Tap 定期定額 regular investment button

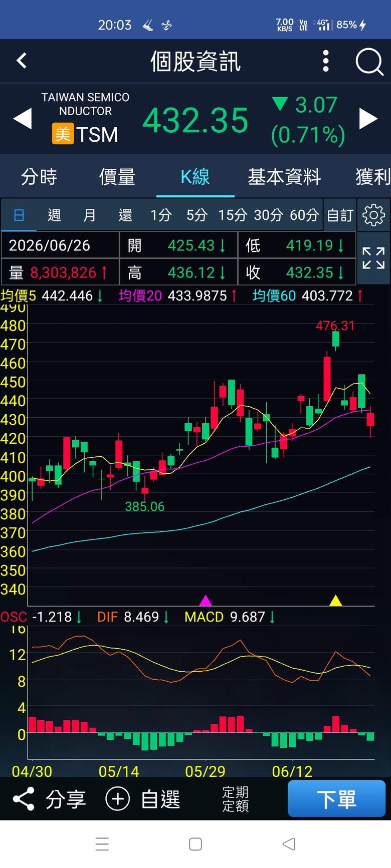[x=235, y=799]
